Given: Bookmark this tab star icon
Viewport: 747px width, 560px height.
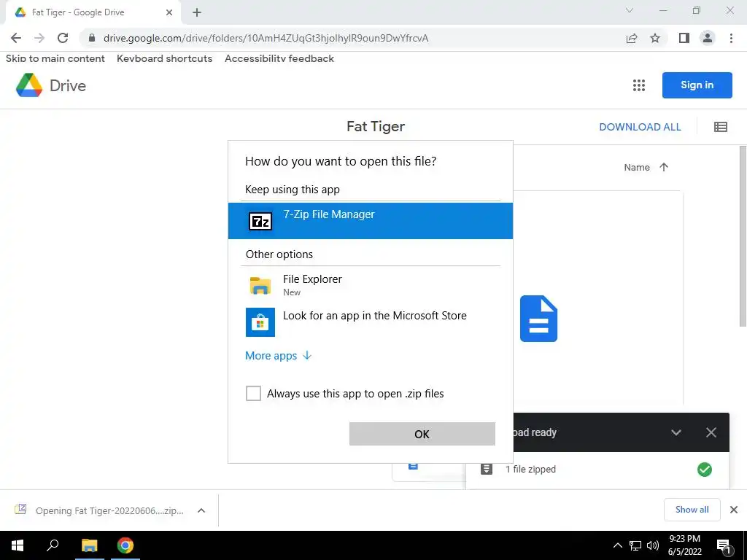Looking at the screenshot, I should tap(655, 38).
